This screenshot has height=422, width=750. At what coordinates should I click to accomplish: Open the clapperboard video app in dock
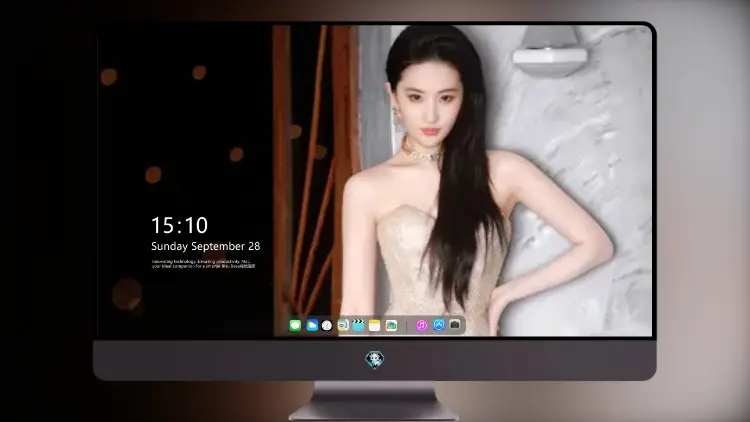358,325
